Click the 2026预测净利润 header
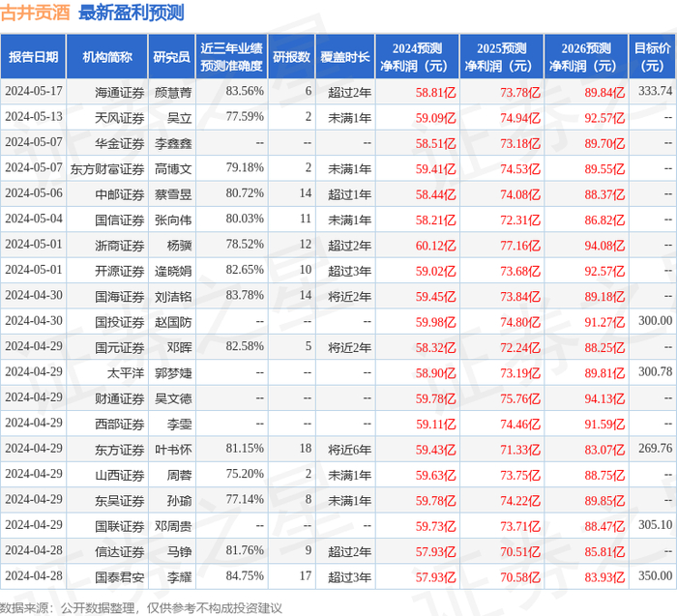This screenshot has width=677, height=616. [586, 57]
